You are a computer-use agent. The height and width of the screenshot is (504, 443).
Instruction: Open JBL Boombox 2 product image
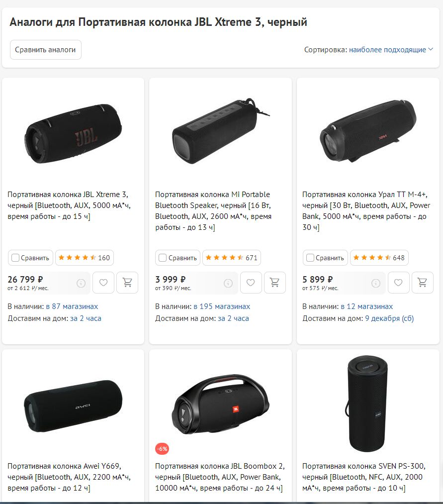coord(220,403)
